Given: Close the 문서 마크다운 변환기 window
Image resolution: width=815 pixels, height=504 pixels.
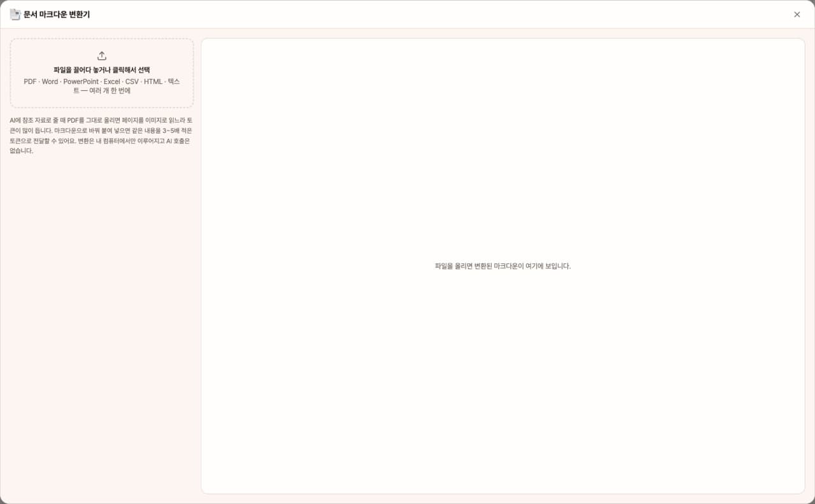Looking at the screenshot, I should click(x=797, y=14).
